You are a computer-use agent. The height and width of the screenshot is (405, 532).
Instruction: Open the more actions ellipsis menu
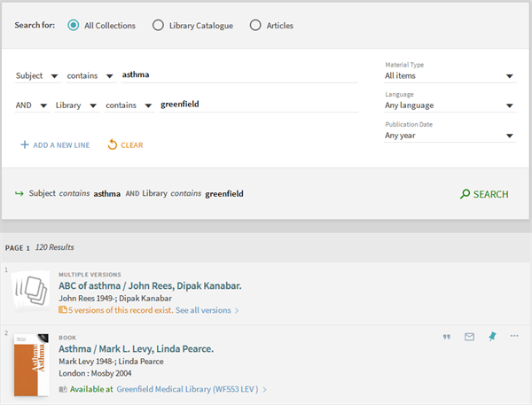514,337
